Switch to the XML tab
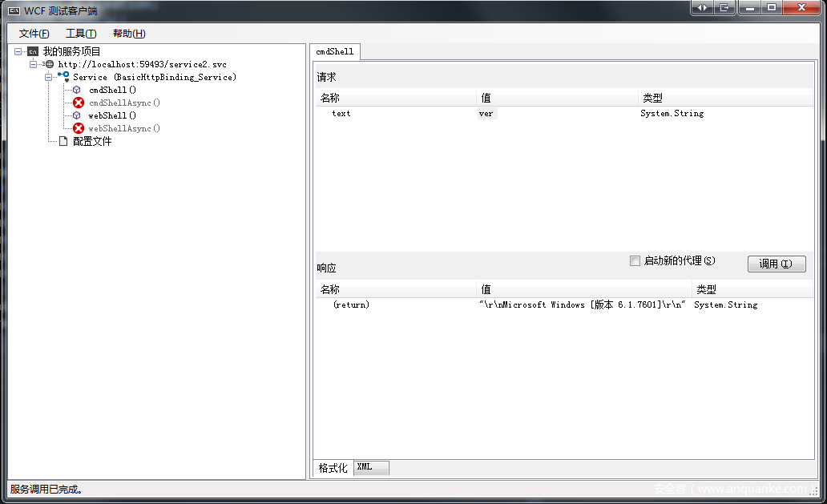The height and width of the screenshot is (504, 827). pyautogui.click(x=371, y=468)
